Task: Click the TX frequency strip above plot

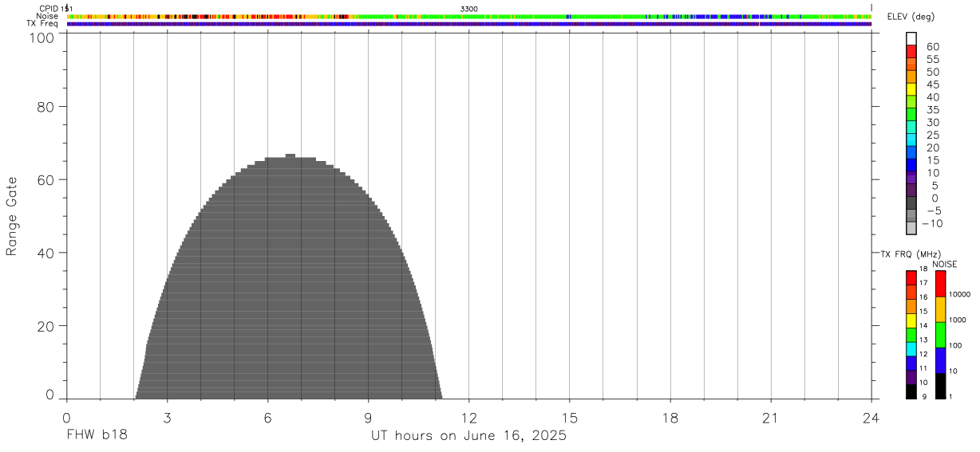Action: click(x=469, y=24)
